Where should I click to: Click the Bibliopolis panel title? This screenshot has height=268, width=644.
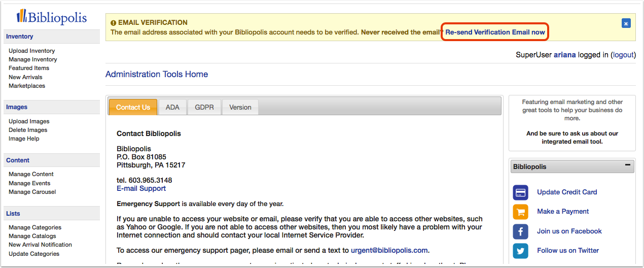(529, 166)
